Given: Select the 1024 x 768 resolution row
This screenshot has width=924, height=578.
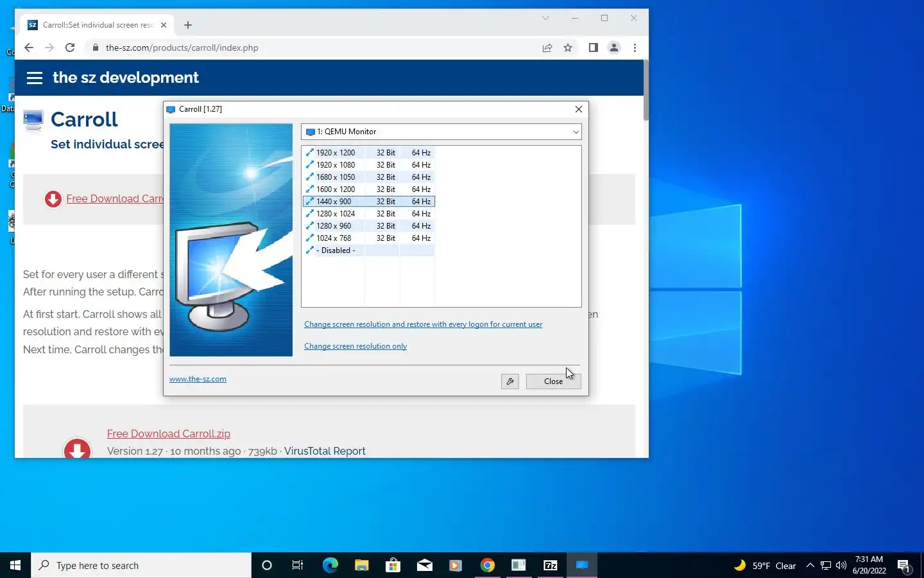Looking at the screenshot, I should pos(368,238).
